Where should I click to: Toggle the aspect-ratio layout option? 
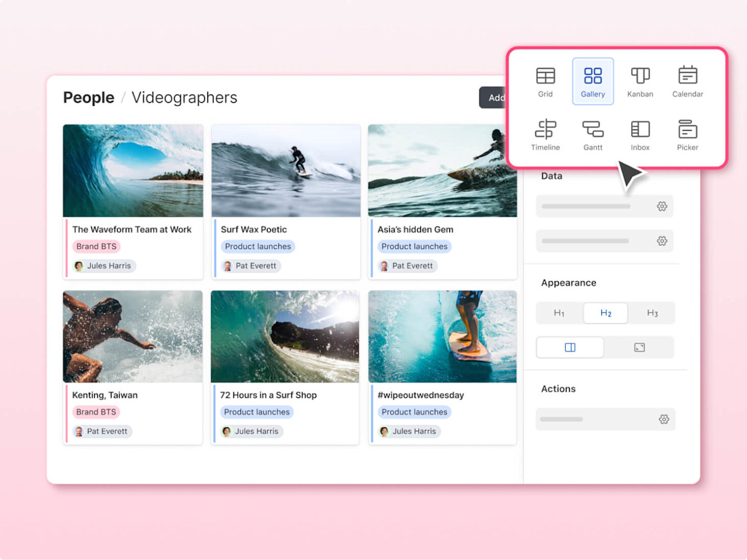[639, 347]
